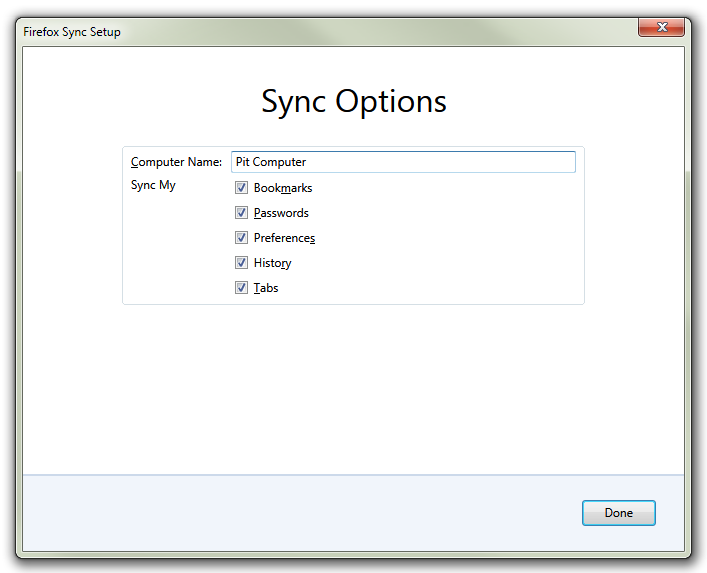Click the Sync My label

153,185
